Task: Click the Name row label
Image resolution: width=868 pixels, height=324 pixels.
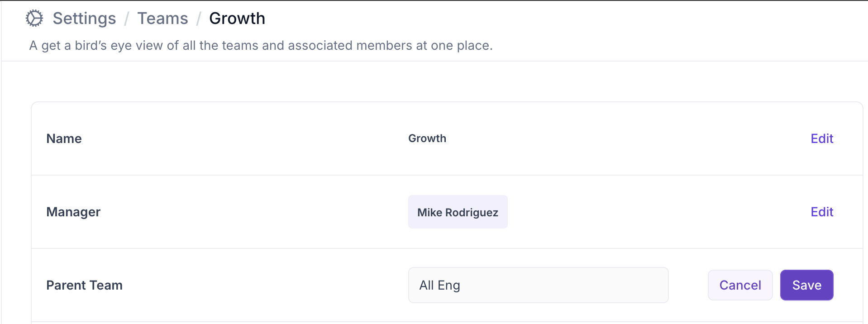Action: pos(64,138)
